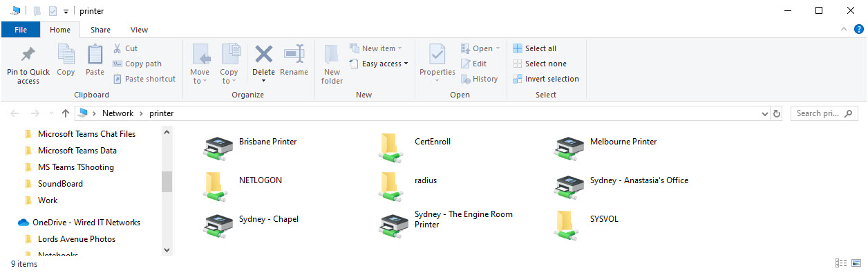Open the Easy access dropdown
The image size is (868, 273).
click(379, 64)
